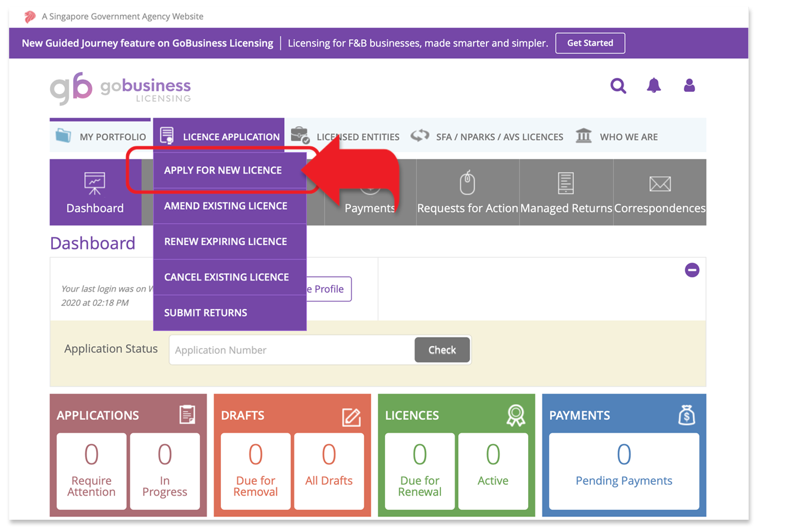The image size is (812, 531).
Task: Select Cancel Existing Licence
Action: [x=230, y=277]
